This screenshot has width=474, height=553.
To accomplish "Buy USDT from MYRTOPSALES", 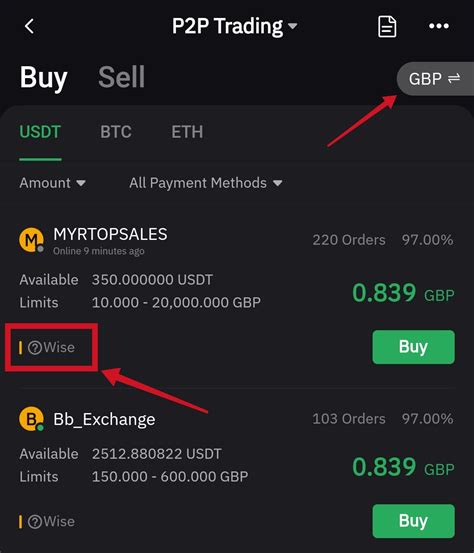I will click(413, 347).
